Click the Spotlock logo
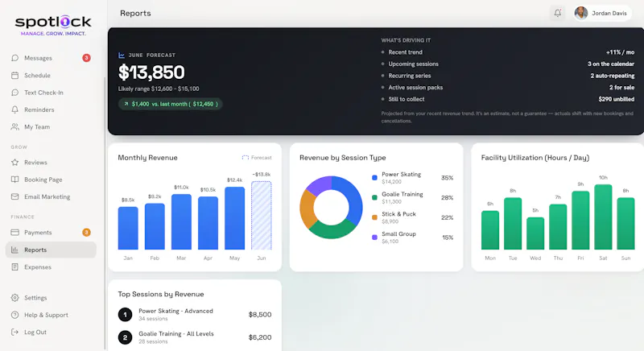The width and height of the screenshot is (644, 351). [53, 26]
